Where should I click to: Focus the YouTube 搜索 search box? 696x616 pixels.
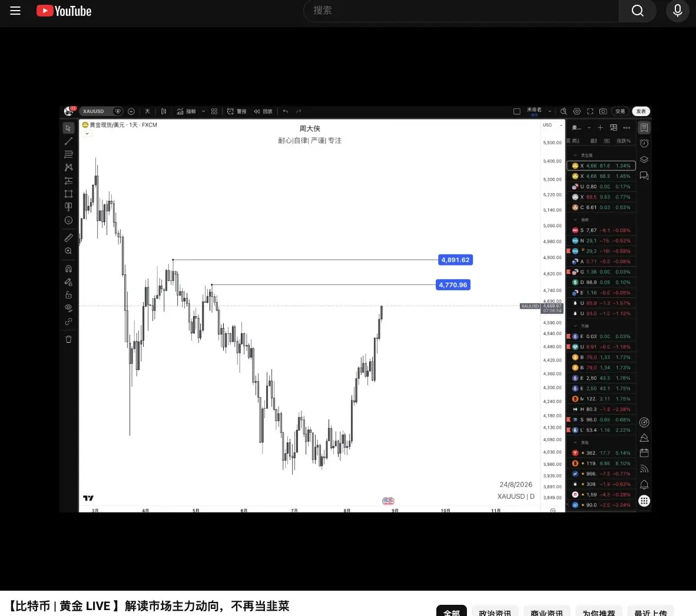pyautogui.click(x=460, y=11)
